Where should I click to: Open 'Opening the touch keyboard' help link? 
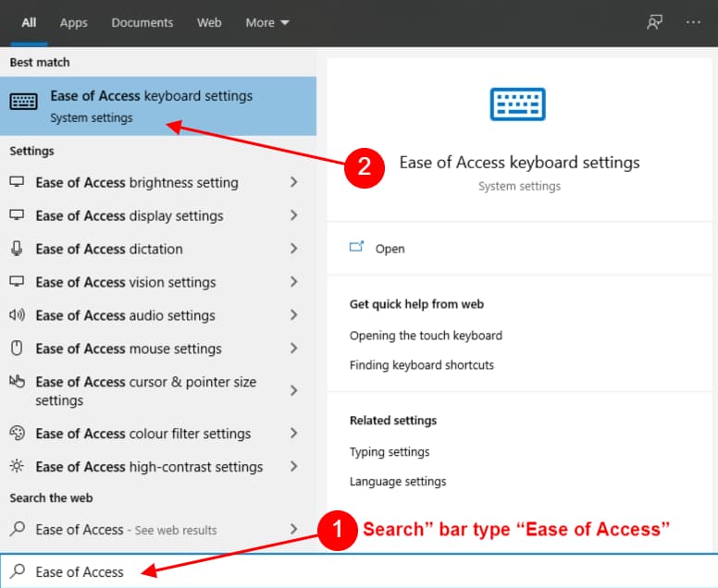click(426, 336)
